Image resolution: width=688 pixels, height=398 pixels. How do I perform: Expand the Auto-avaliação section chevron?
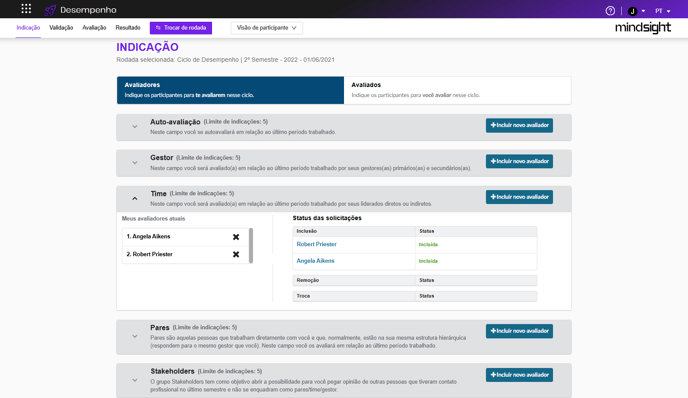coord(135,126)
